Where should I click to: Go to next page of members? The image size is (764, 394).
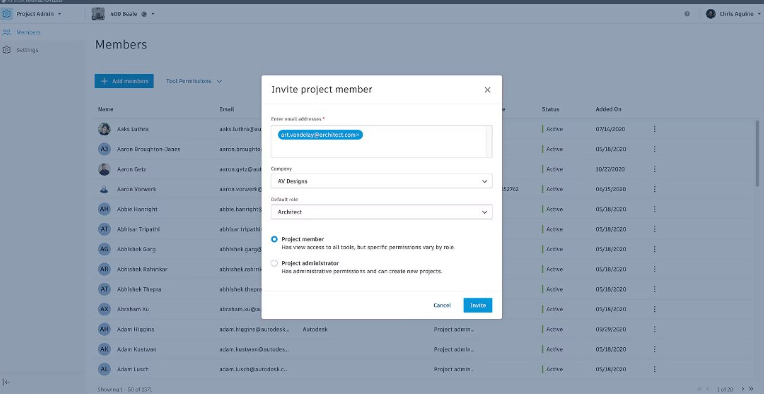tap(744, 389)
